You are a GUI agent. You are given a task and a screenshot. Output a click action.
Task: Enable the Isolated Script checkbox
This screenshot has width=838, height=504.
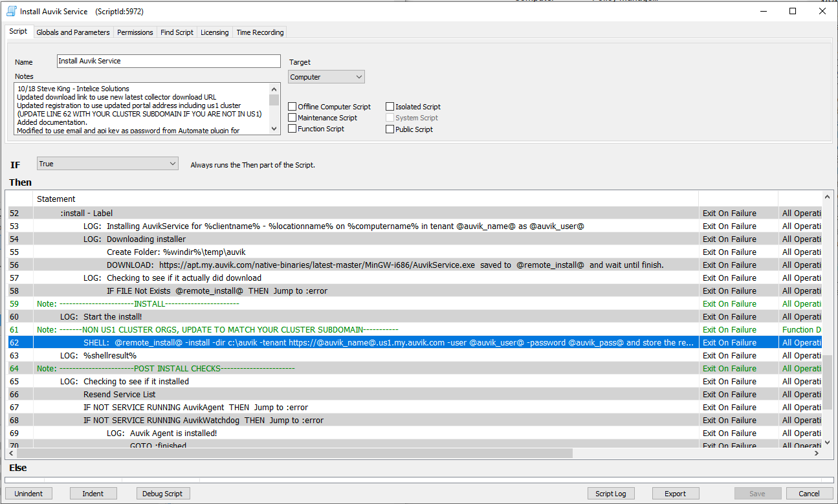(390, 107)
